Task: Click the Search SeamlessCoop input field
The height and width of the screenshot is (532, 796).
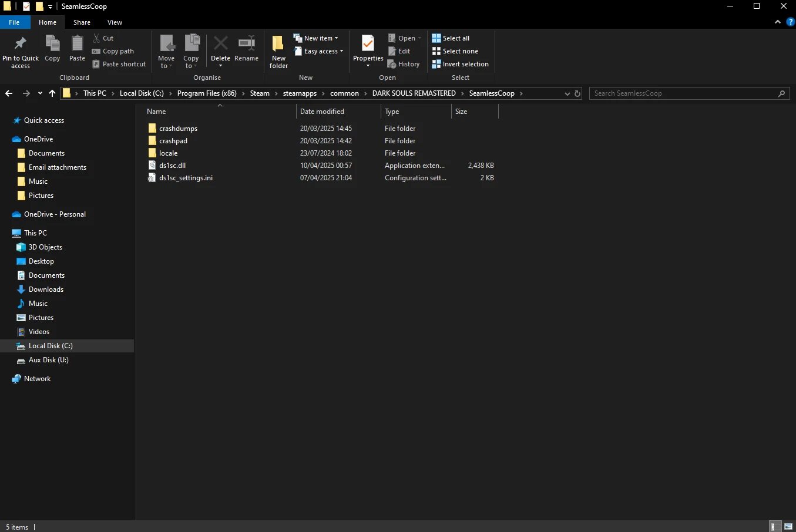Action: coord(684,93)
